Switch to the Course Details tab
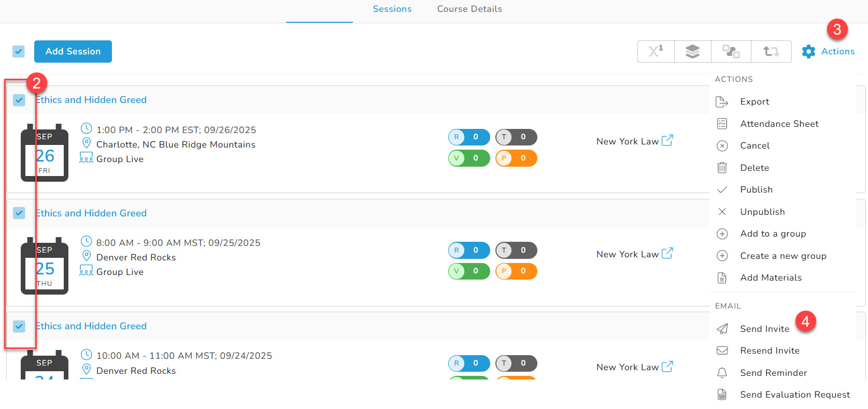Viewport: 868px width, 409px height. click(x=469, y=9)
